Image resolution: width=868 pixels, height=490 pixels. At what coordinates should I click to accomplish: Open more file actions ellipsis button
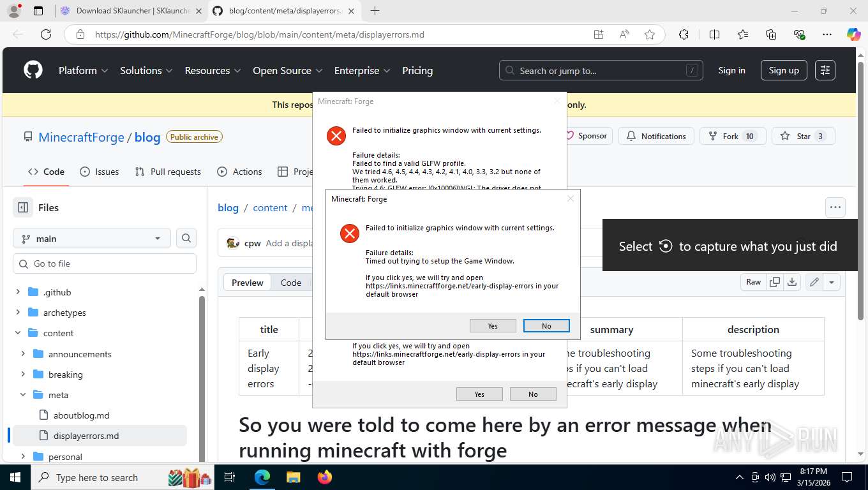click(x=835, y=207)
